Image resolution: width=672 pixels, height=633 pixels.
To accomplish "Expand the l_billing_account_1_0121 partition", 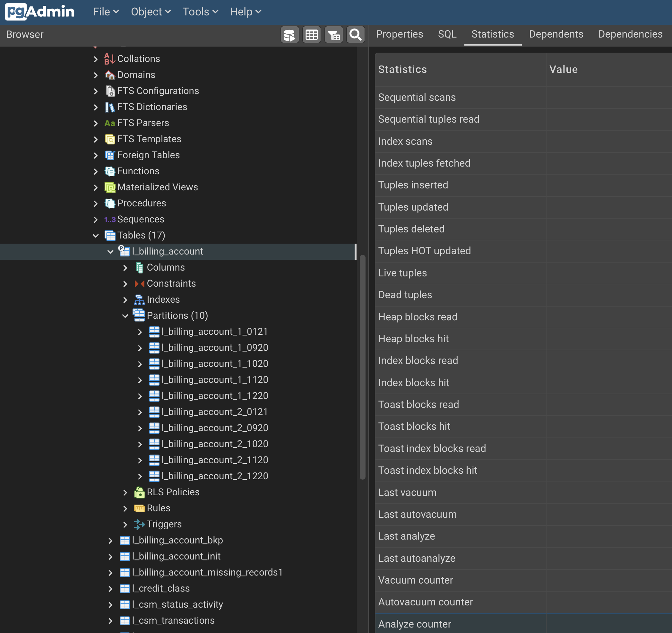I will tap(140, 332).
